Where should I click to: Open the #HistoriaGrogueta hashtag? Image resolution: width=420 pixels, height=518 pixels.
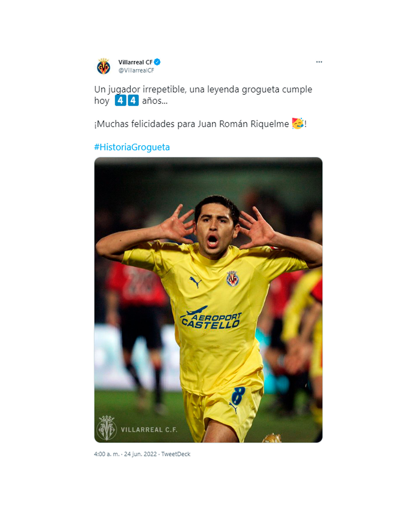(x=132, y=147)
